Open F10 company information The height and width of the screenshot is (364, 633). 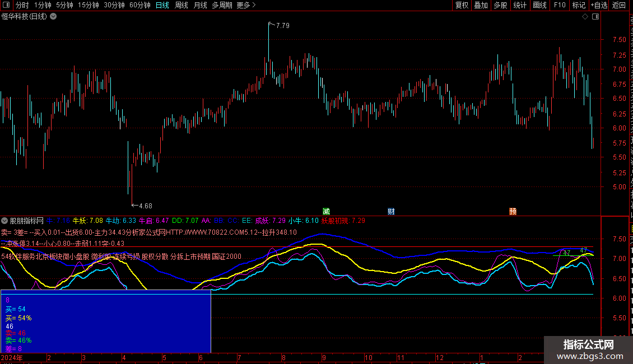point(559,5)
